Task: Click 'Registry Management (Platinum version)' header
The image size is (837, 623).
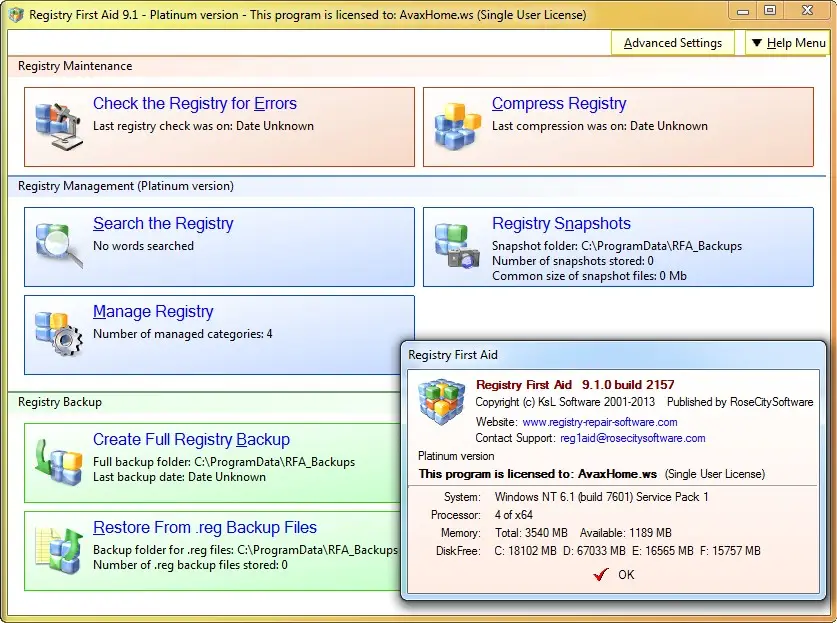Action: (126, 186)
